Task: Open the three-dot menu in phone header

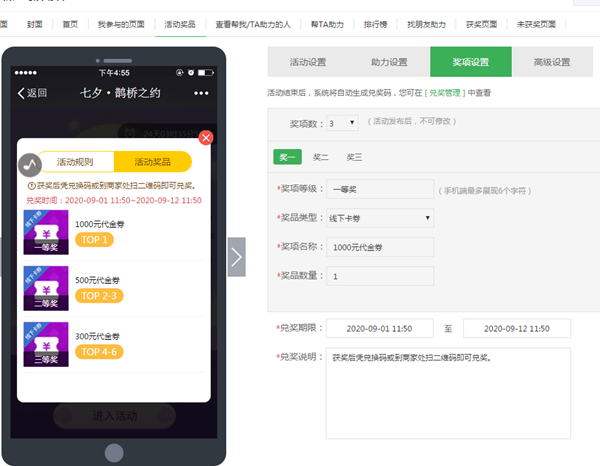Action: [201, 93]
